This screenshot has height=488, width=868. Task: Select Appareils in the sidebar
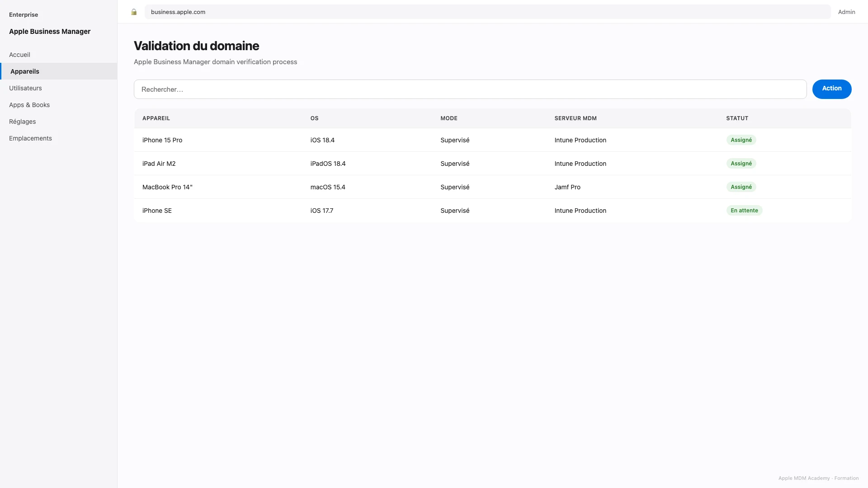(58, 71)
